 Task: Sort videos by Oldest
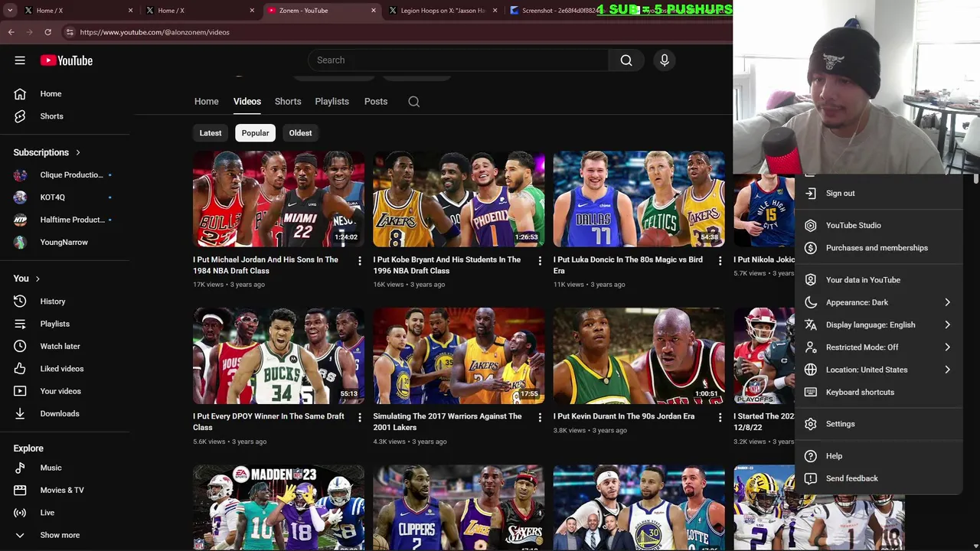click(x=300, y=133)
